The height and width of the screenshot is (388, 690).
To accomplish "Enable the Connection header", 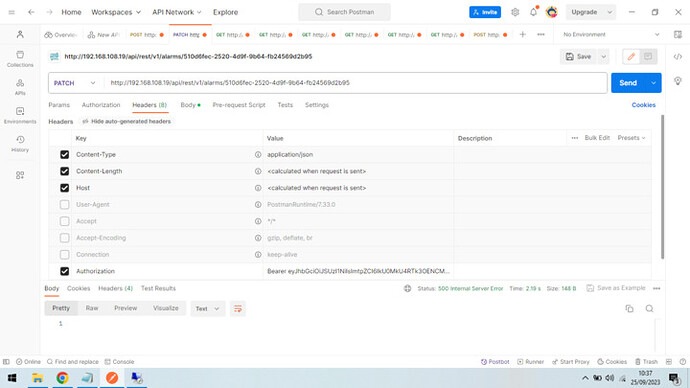I will point(65,255).
